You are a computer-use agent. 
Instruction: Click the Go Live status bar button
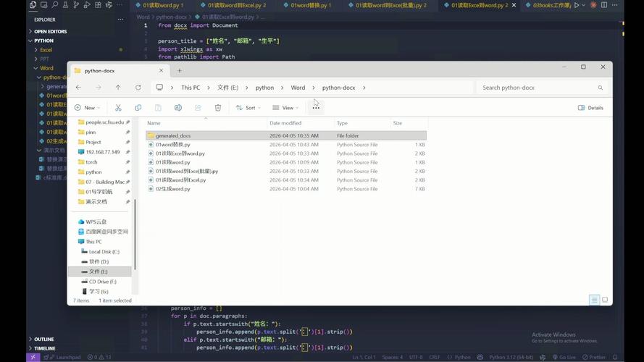point(564,357)
